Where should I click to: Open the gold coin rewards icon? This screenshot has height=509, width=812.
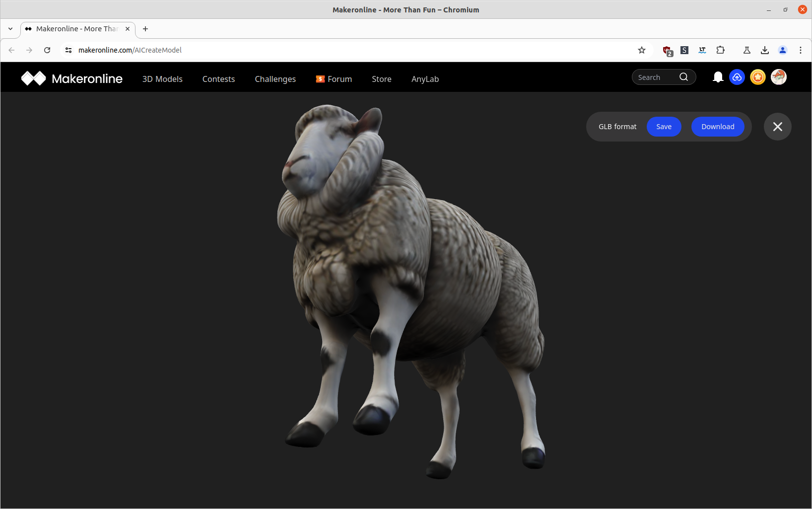point(758,77)
